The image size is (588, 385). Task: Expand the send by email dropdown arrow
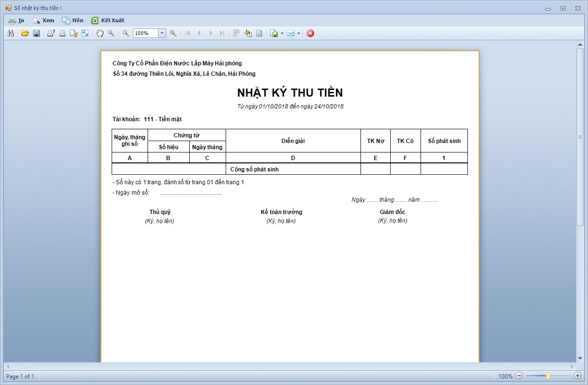click(298, 34)
